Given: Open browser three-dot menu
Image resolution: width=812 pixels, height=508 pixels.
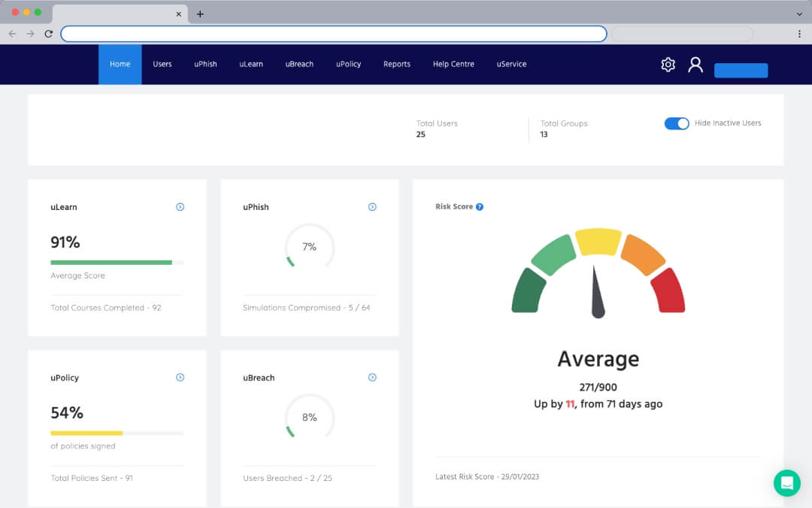Looking at the screenshot, I should [799, 34].
